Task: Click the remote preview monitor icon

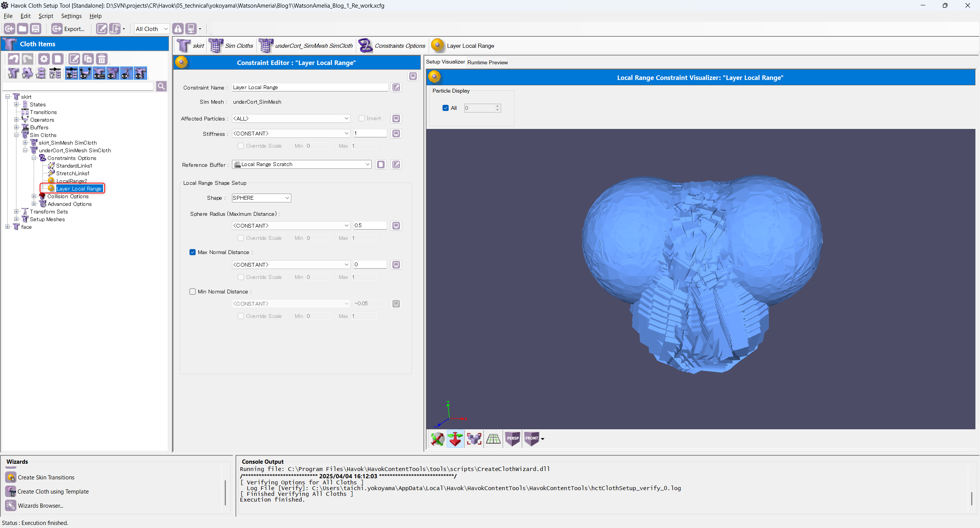Action: pos(191,29)
